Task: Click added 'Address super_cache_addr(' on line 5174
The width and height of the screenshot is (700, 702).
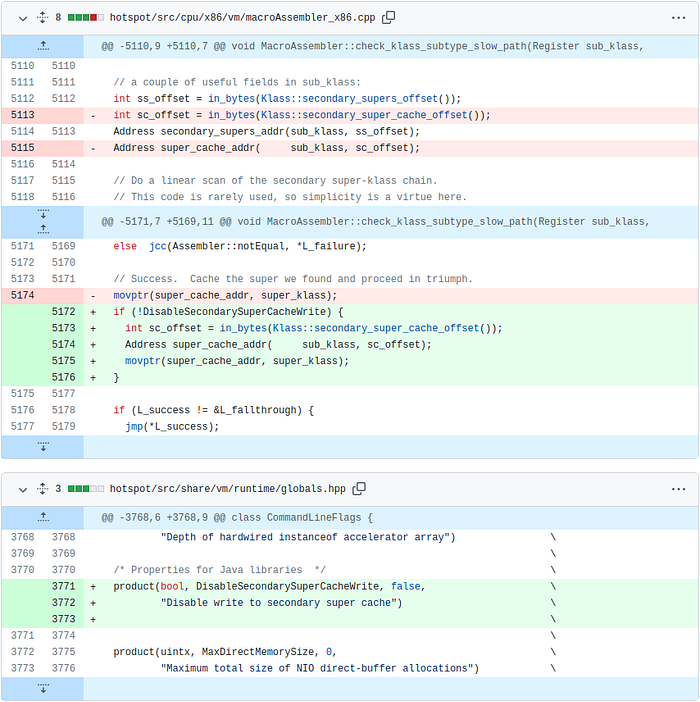Action: [278, 345]
